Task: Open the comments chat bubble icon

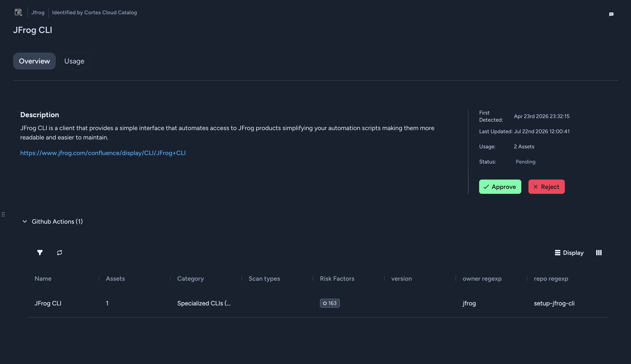Action: pos(611,14)
